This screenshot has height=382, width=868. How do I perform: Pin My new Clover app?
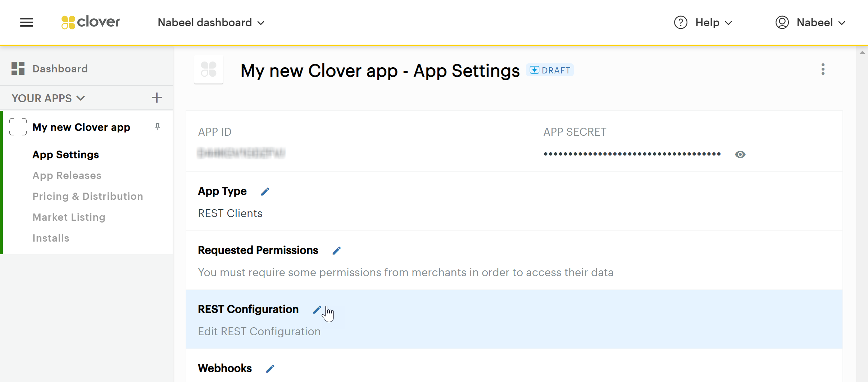pos(158,126)
